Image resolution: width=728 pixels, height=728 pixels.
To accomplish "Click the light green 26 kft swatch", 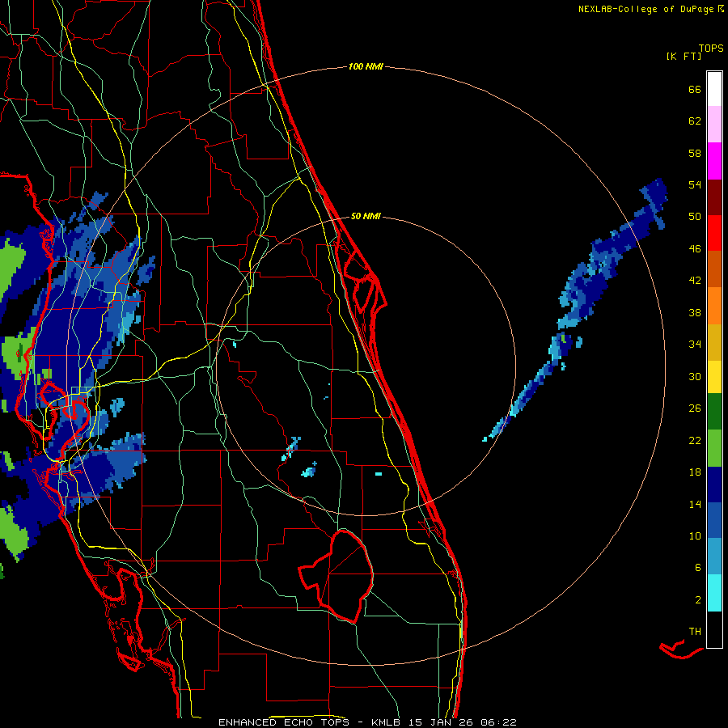I will (714, 448).
